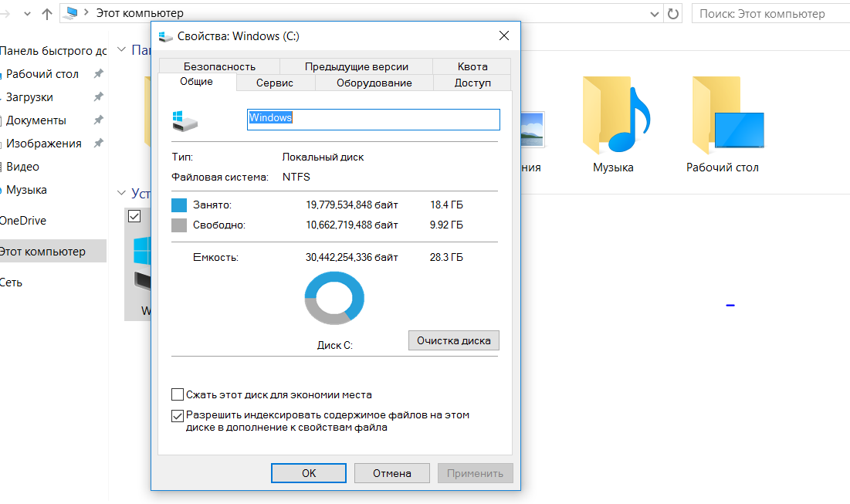Click pin icon next to Загрузки
Screen dimensions: 850x504
click(x=98, y=97)
